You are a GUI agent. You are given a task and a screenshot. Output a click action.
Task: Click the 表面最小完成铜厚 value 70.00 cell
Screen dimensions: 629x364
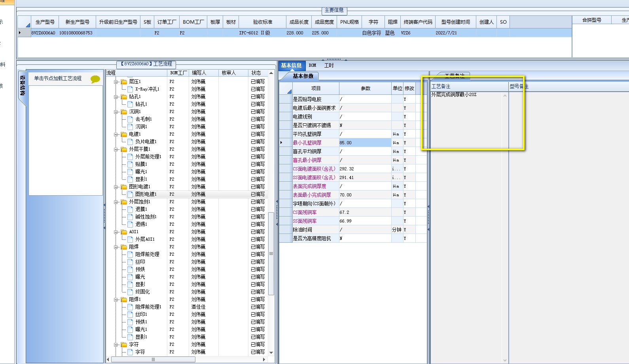pyautogui.click(x=365, y=195)
